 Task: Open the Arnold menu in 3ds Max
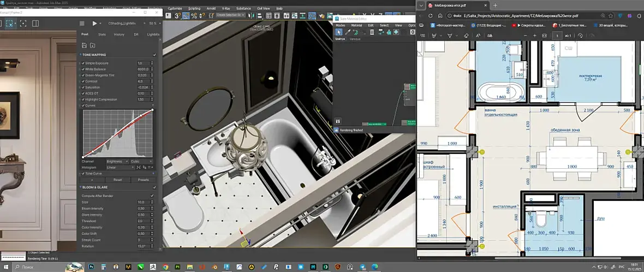(x=212, y=9)
